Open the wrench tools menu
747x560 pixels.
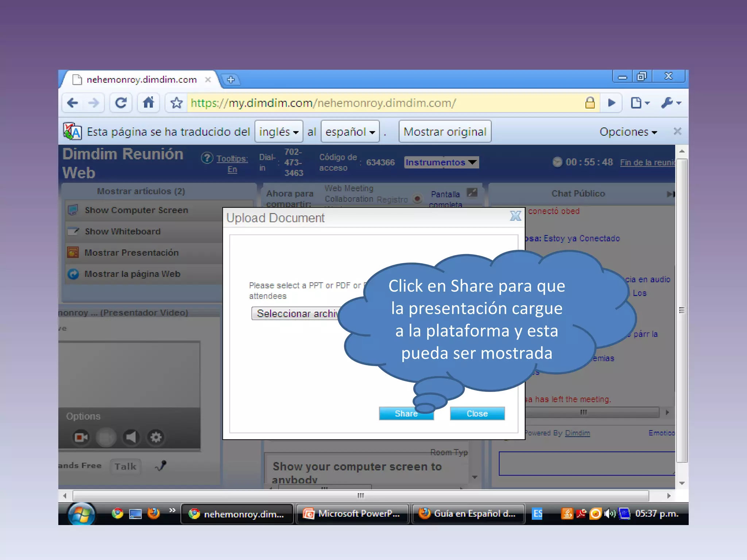671,103
